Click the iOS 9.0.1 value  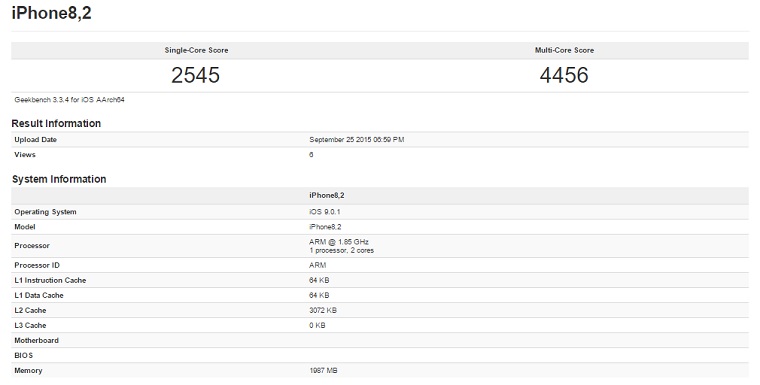325,212
